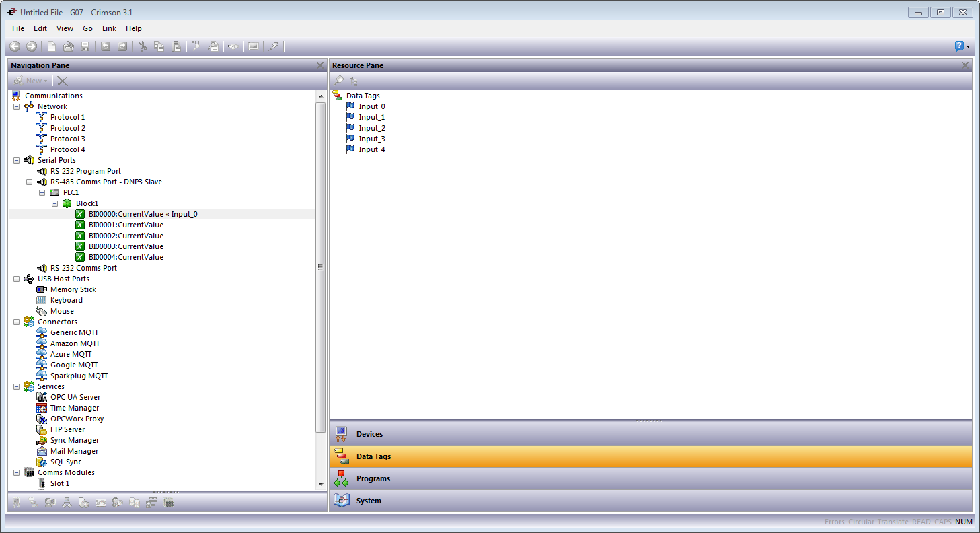This screenshot has width=980, height=533.
Task: Click the Delete X icon in Navigation Pane toolbar
Action: click(62, 81)
